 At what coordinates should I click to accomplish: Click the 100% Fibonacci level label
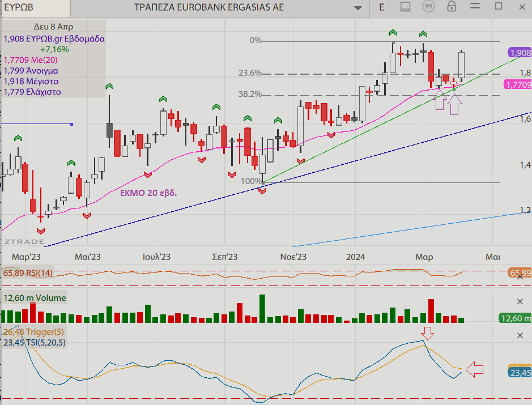tap(251, 181)
